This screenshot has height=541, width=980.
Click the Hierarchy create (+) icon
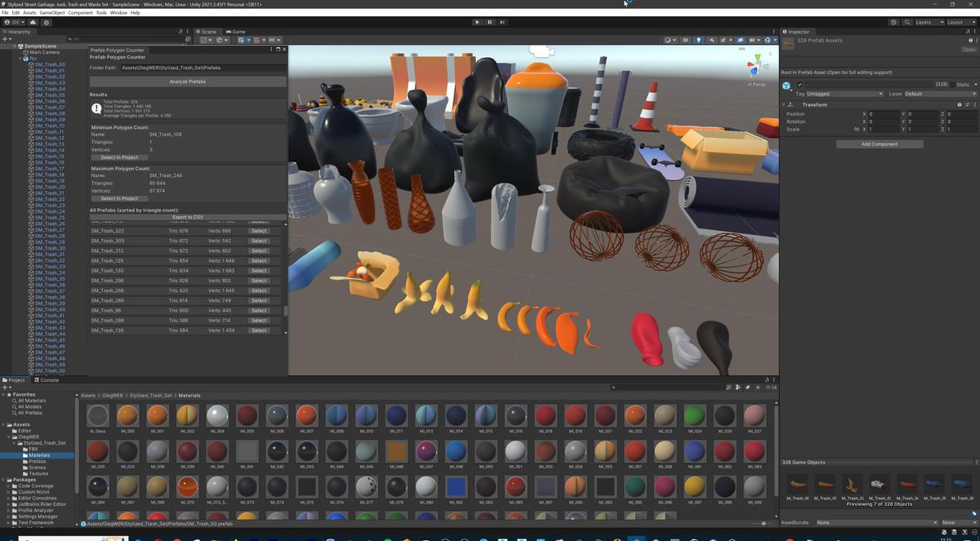pos(6,40)
